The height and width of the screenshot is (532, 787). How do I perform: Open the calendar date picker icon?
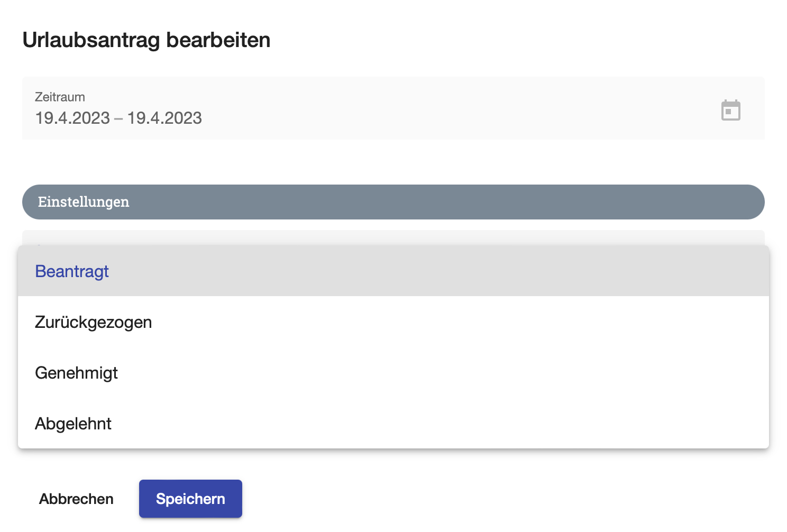tap(730, 110)
